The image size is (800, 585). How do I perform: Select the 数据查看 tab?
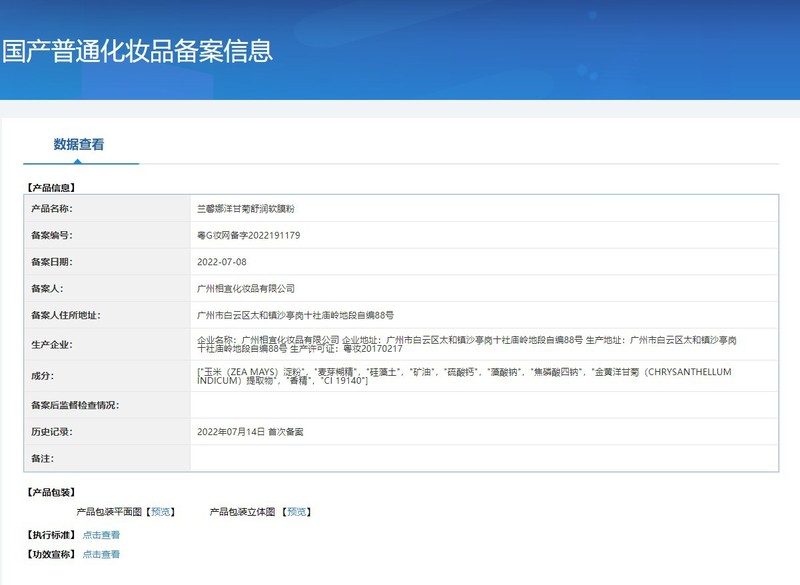pyautogui.click(x=79, y=145)
